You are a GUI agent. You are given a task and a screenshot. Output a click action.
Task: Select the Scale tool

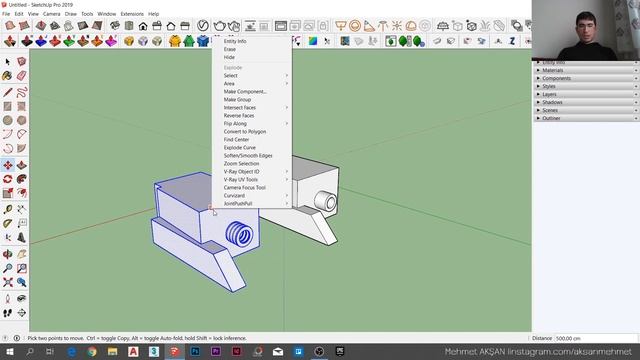tap(7, 193)
